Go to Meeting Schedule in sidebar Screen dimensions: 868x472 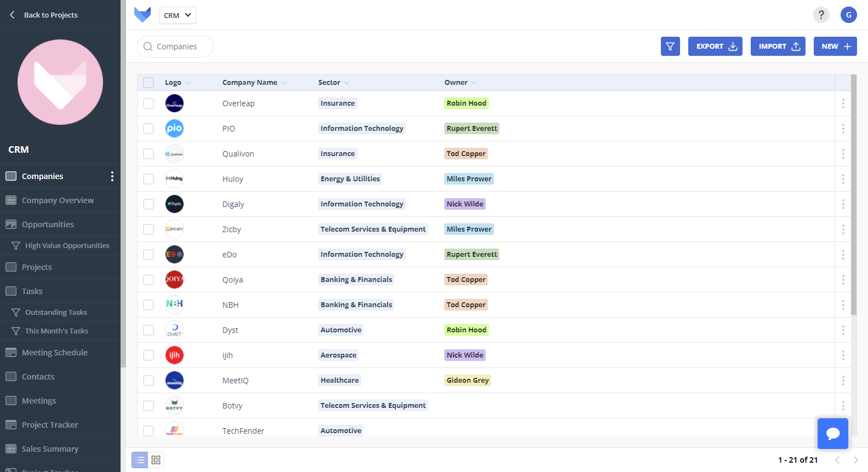coord(55,353)
